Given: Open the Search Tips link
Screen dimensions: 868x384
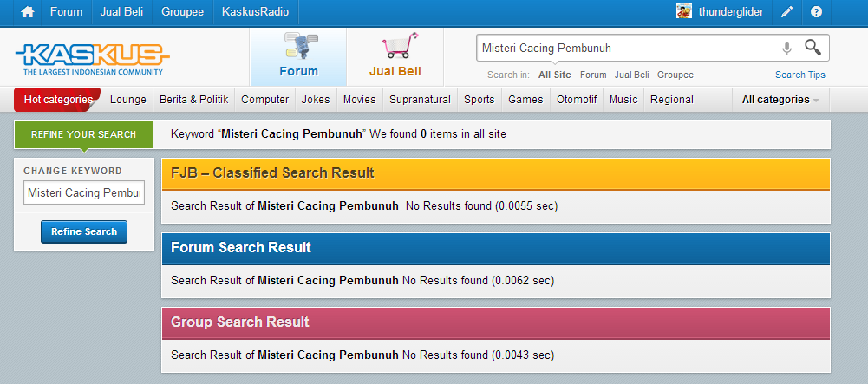Looking at the screenshot, I should coord(799,75).
